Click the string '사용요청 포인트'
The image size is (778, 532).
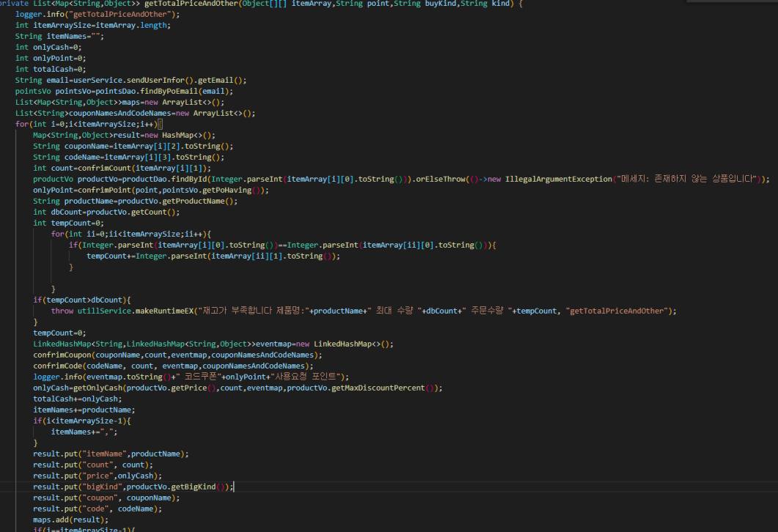pos(305,377)
